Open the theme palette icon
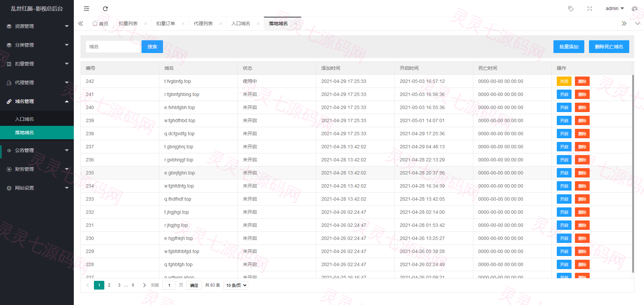This screenshot has width=644, height=305. point(635,9)
